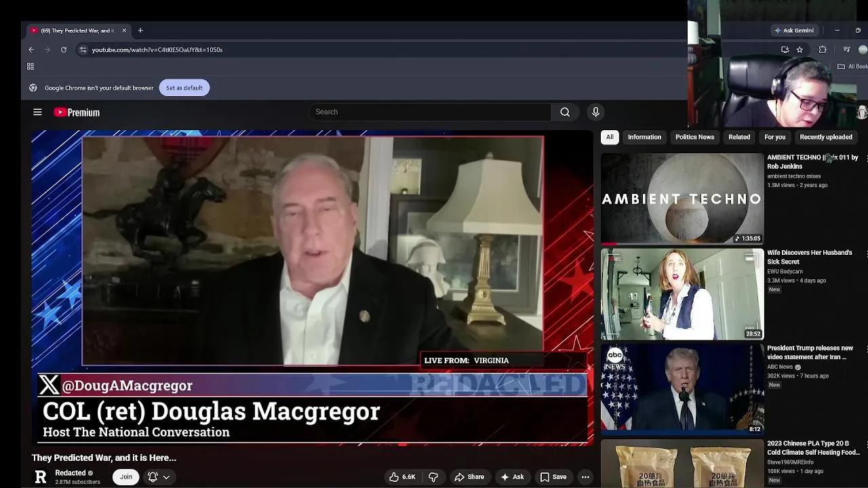Viewport: 868px width, 488px height.
Task: Click Set as default browser button
Action: coord(184,87)
